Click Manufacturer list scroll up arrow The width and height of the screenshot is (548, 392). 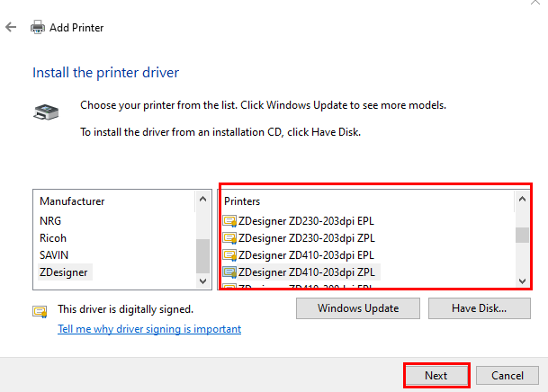click(x=202, y=199)
